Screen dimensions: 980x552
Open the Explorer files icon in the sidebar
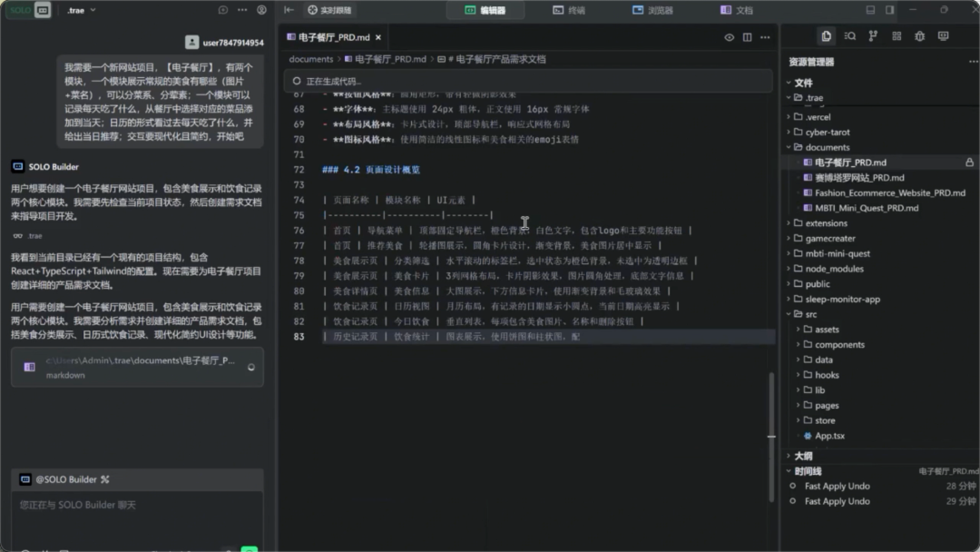click(x=827, y=36)
